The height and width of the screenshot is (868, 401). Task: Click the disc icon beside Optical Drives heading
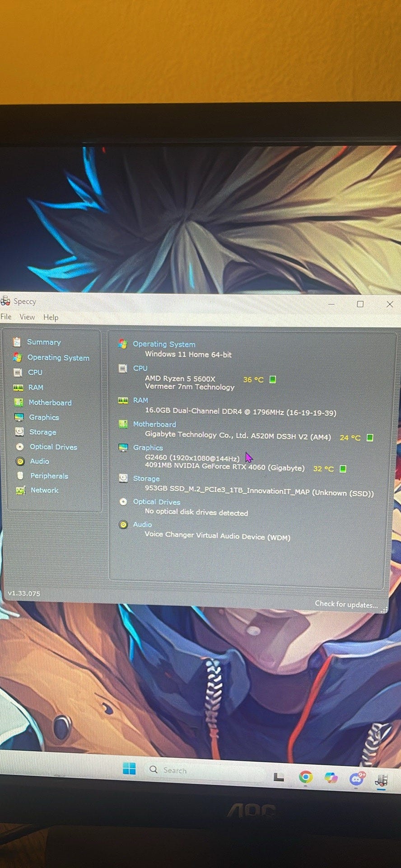coord(123,501)
